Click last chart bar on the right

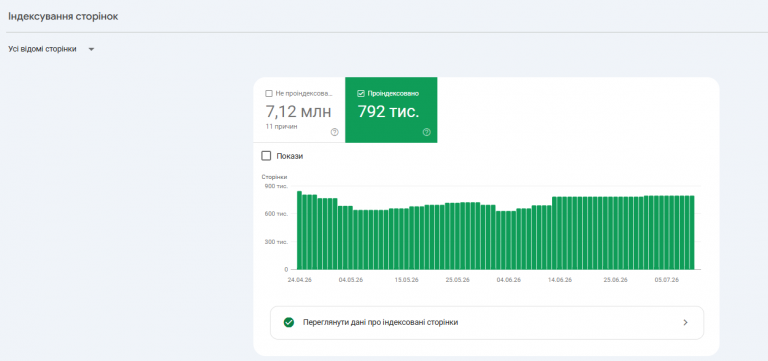pos(692,233)
